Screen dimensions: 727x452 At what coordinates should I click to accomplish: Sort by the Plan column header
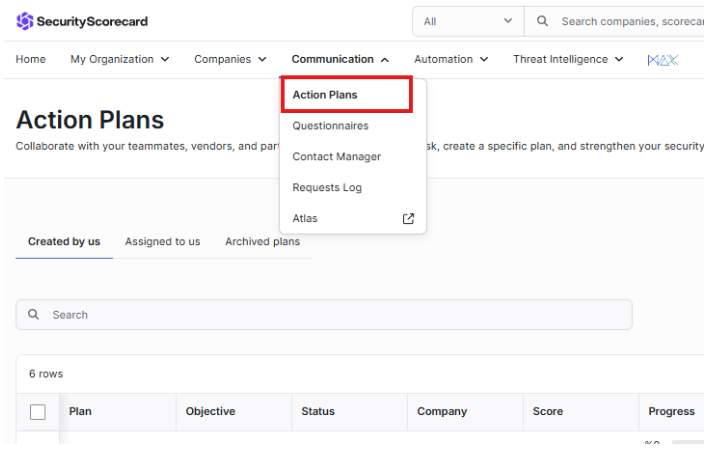point(80,412)
